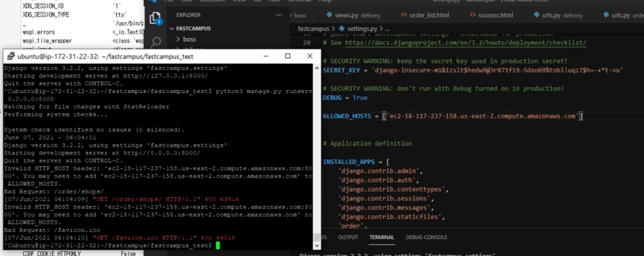Close the ubuntu terminal window

coord(310,56)
